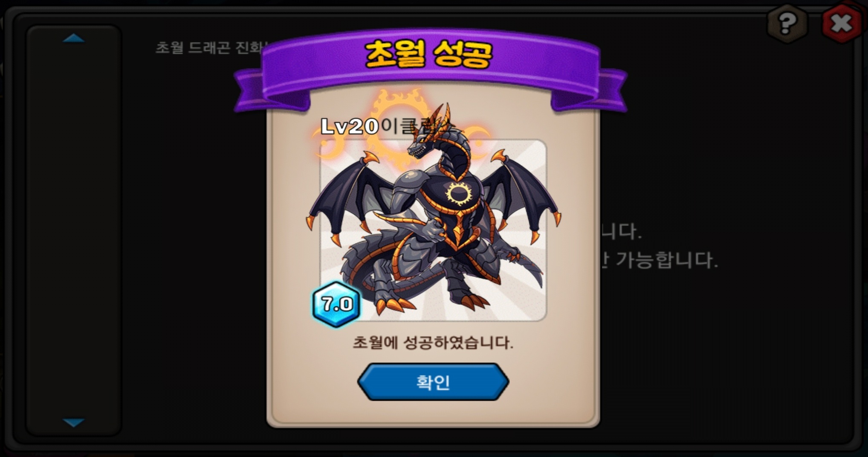This screenshot has width=868, height=457.
Task: Tap the 7.0 hexagon grade badge
Action: coord(337,304)
